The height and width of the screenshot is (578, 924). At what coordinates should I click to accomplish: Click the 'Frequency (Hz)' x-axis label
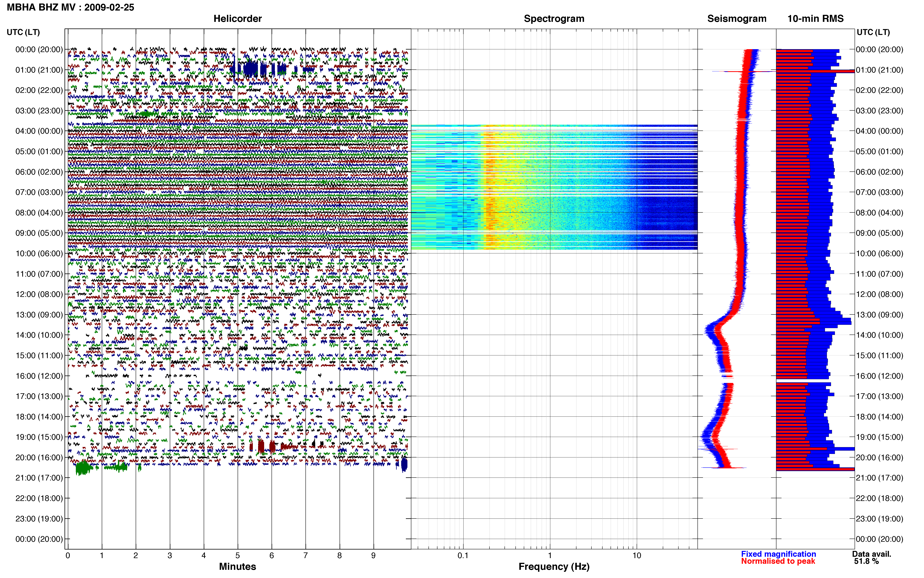[x=554, y=566]
